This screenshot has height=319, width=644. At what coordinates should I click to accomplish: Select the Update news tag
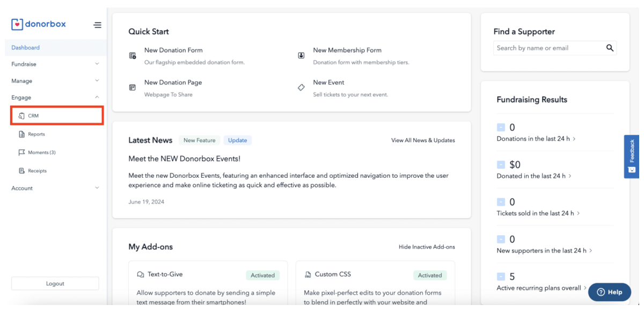tap(237, 140)
